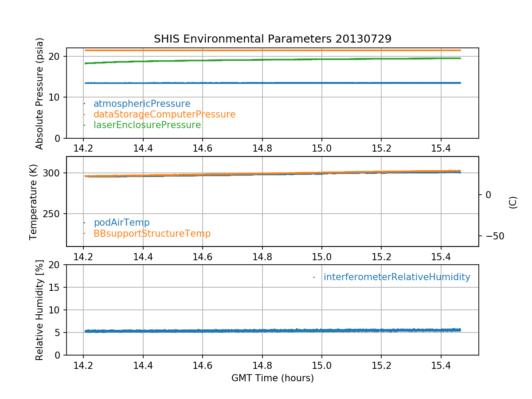The height and width of the screenshot is (399, 532).
Task: Click the chart title SHIS Environmental Parameters 20130729
Action: tap(272, 39)
